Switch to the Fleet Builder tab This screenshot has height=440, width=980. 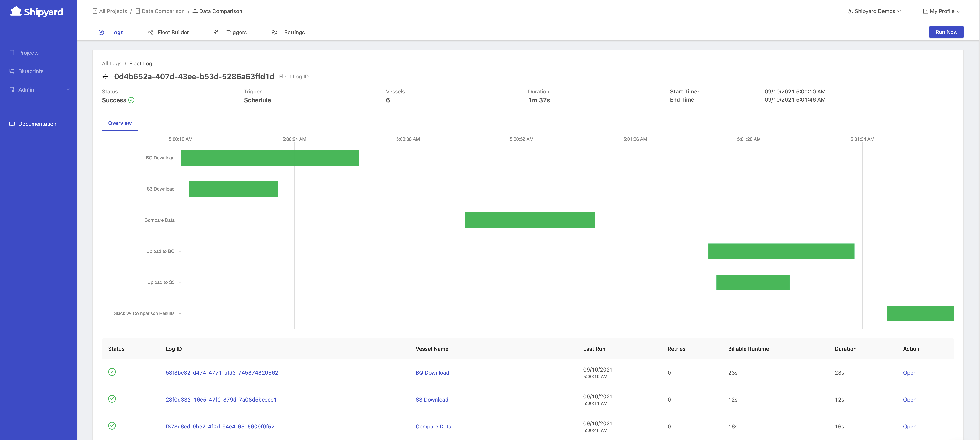tap(169, 32)
